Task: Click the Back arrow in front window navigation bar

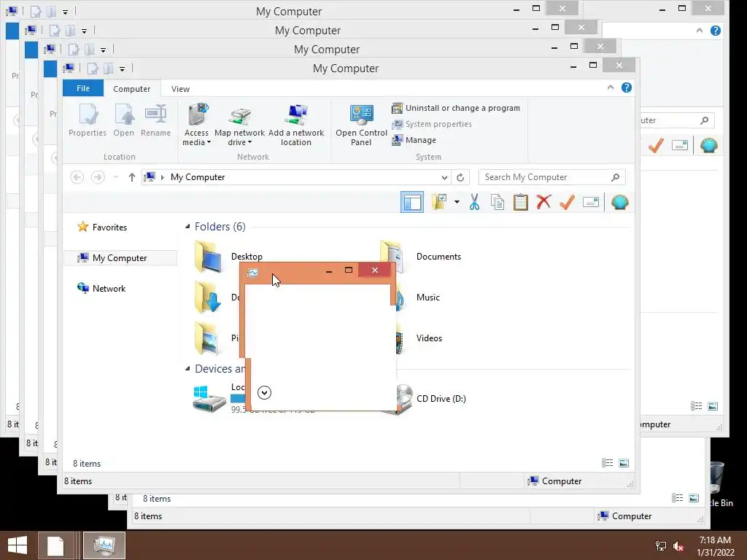Action: pyautogui.click(x=77, y=177)
